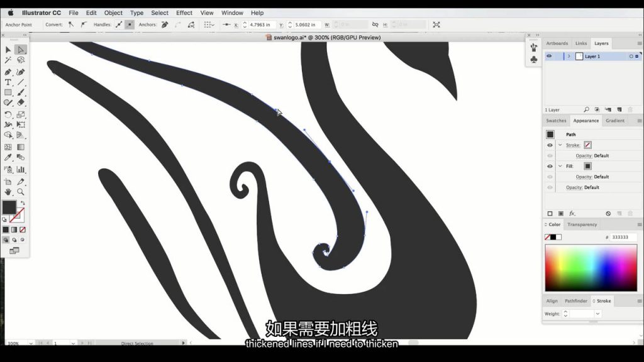Open the Effect menu

point(184,13)
